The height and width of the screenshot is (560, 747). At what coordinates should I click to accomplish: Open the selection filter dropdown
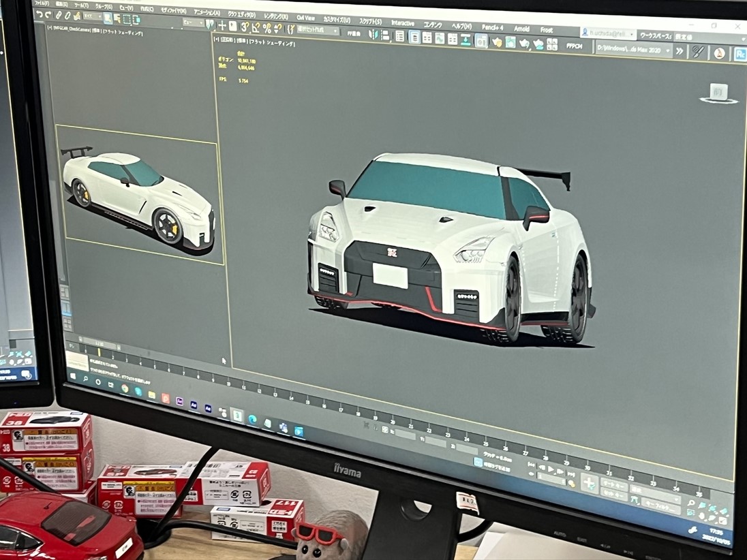coord(92,16)
